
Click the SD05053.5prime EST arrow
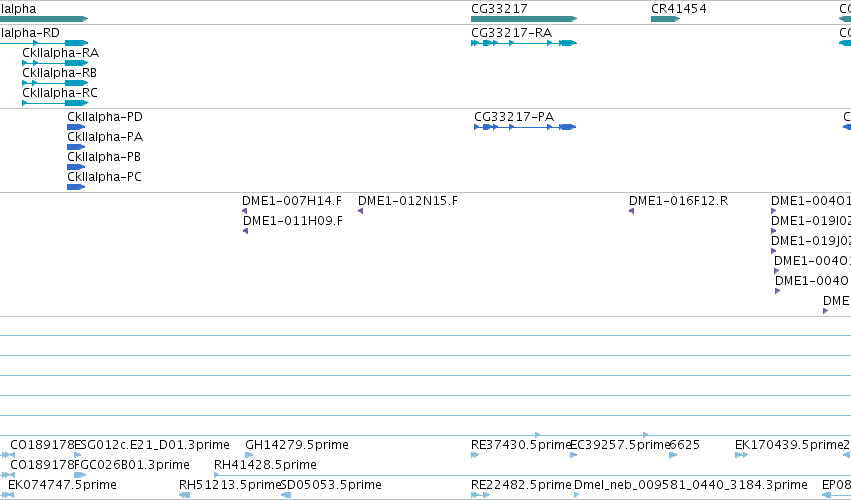tap(286, 495)
